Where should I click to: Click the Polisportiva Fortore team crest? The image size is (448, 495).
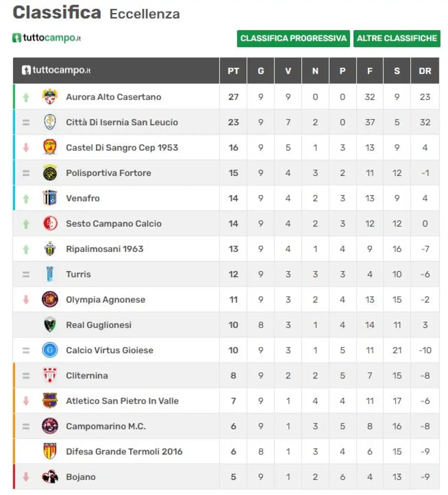click(50, 173)
